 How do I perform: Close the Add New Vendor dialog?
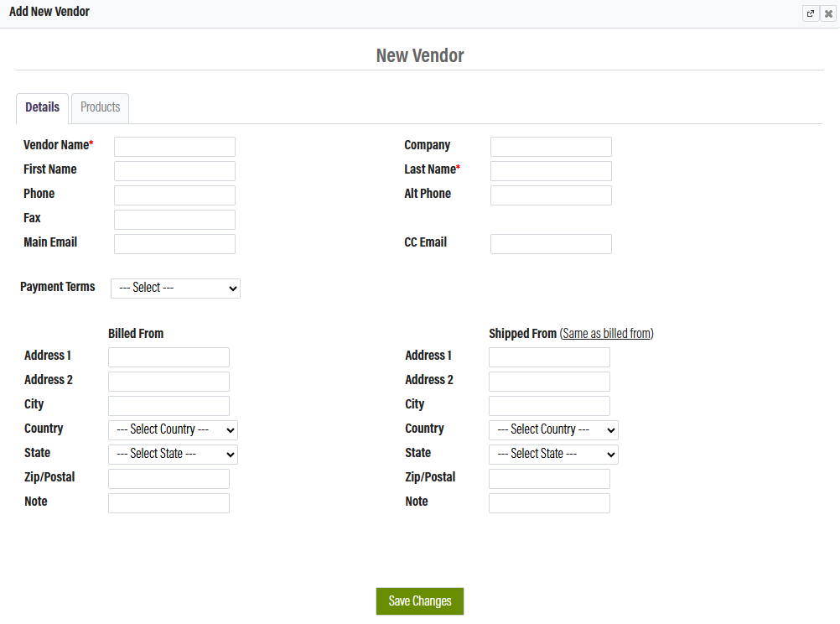coord(828,13)
